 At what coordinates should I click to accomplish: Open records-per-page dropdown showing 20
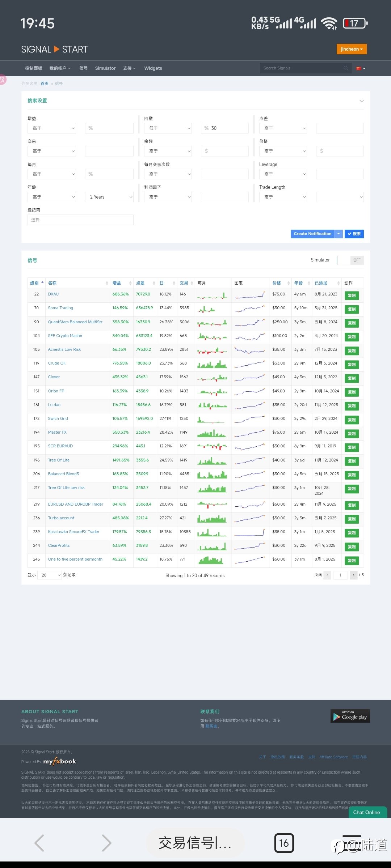pos(50,575)
